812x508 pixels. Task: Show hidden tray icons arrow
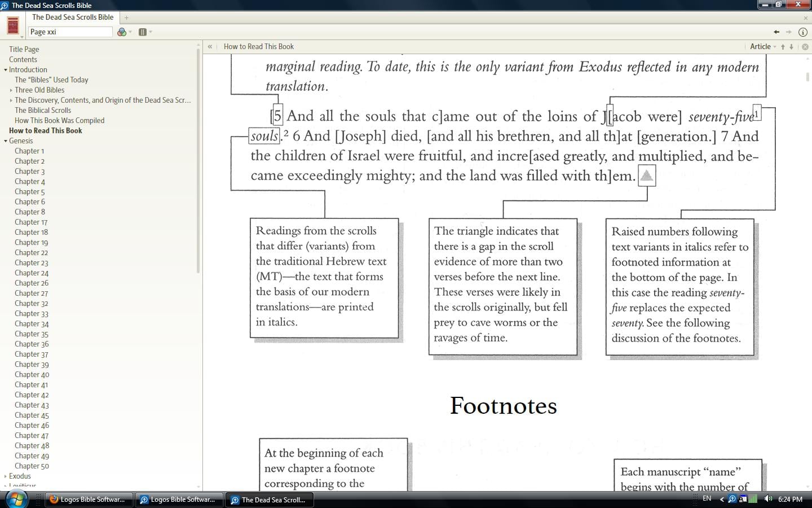(x=722, y=499)
